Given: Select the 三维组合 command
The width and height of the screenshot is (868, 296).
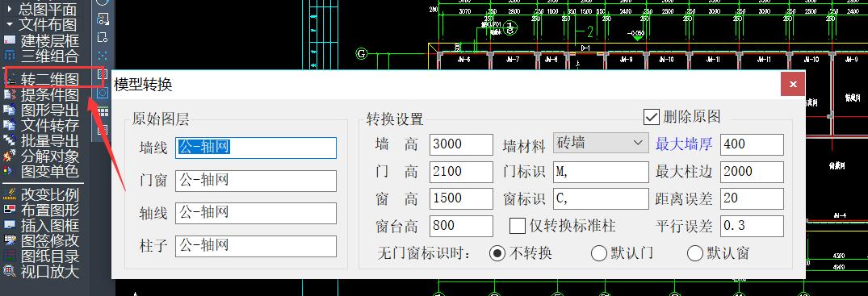Looking at the screenshot, I should 41,56.
